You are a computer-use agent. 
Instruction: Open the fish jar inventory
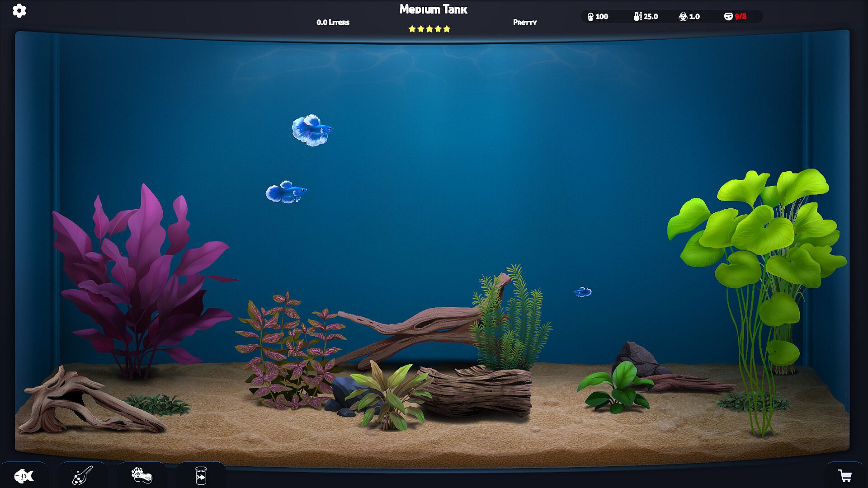coord(201,476)
